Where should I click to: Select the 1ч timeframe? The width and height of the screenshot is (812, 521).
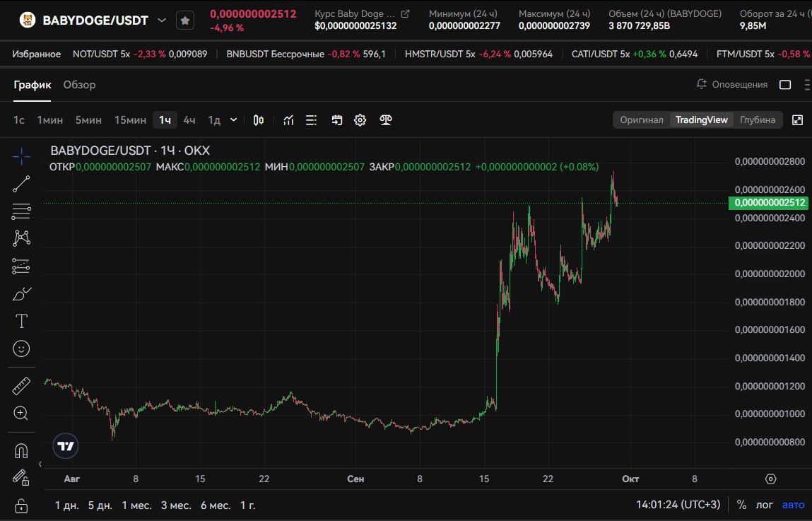(165, 120)
